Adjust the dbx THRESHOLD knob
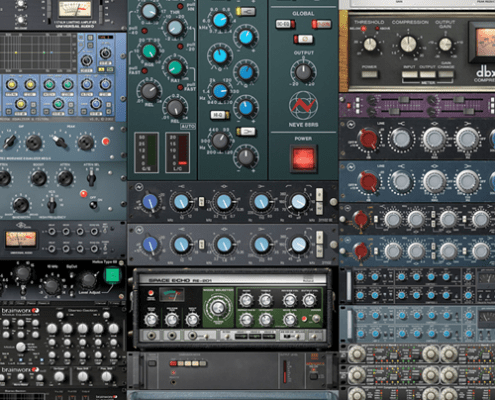 pyautogui.click(x=370, y=44)
